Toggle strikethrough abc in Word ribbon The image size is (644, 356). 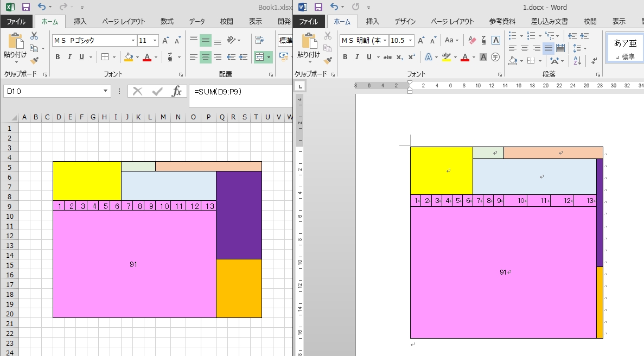388,57
